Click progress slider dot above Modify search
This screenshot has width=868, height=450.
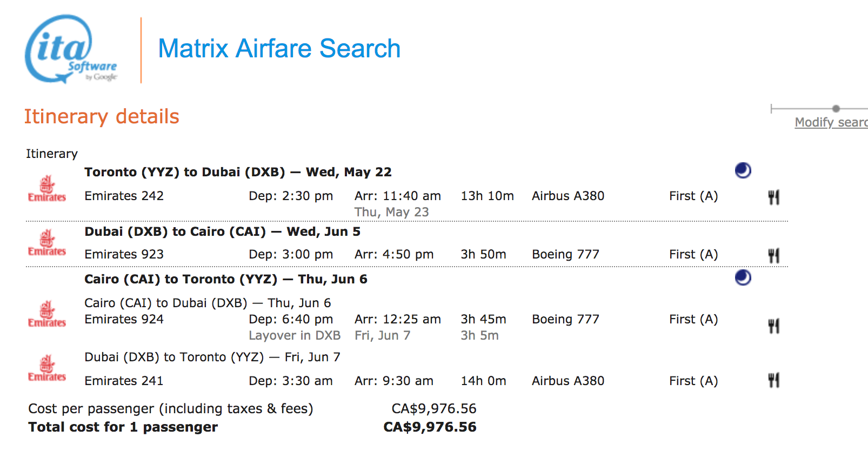coord(836,109)
